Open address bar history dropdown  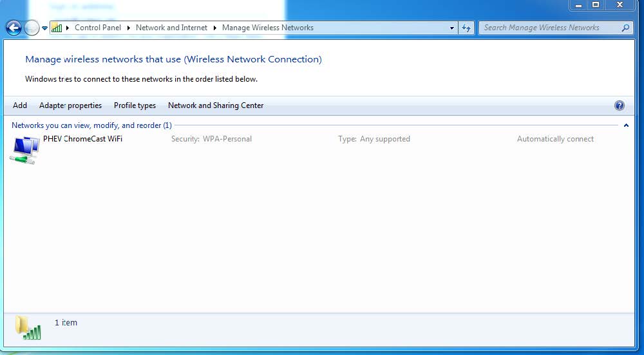tap(452, 28)
